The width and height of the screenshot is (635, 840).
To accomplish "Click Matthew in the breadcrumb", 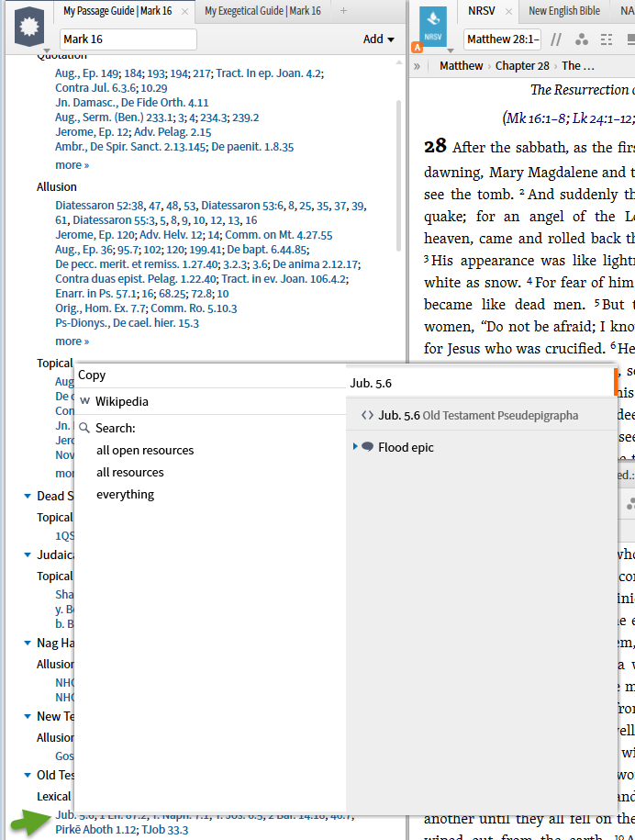I will 461,66.
